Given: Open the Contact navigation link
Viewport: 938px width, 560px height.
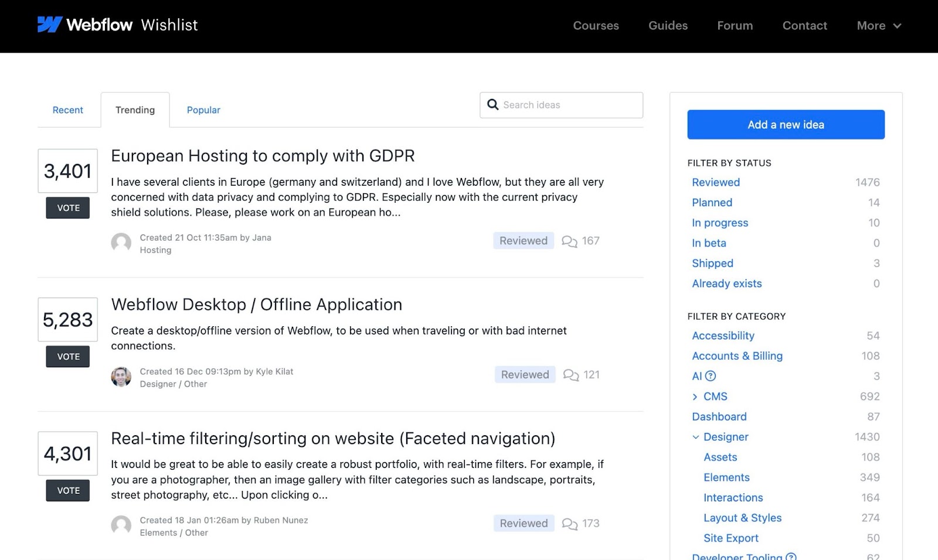Looking at the screenshot, I should [x=805, y=26].
